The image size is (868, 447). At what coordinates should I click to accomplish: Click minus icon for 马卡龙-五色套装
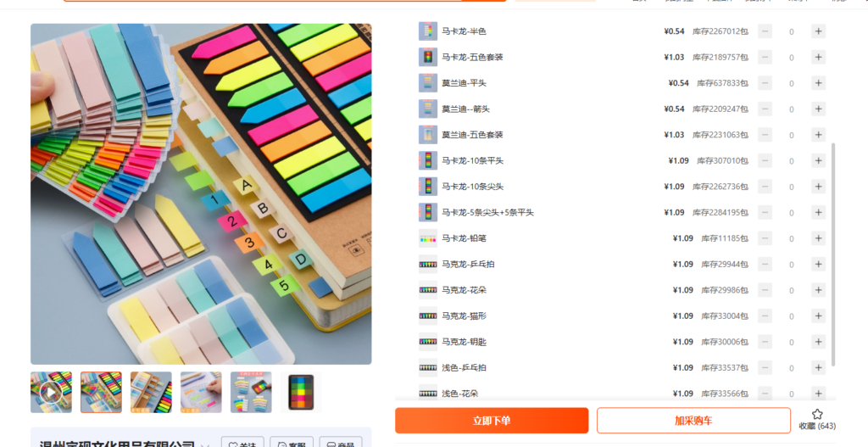pos(765,57)
